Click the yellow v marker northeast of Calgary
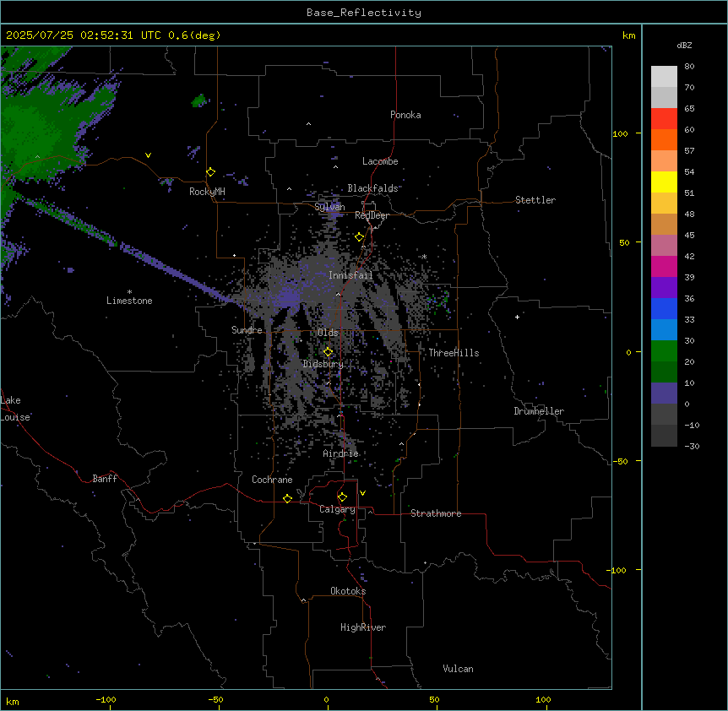 pos(362,493)
